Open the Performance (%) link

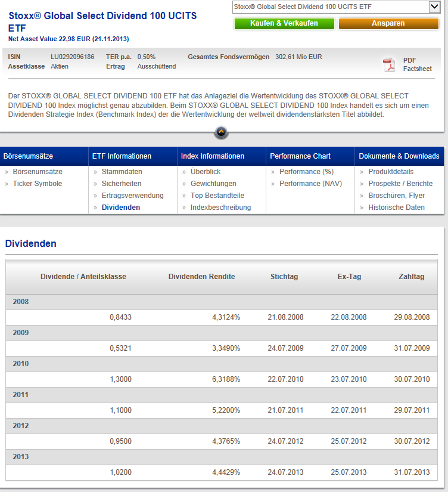307,172
